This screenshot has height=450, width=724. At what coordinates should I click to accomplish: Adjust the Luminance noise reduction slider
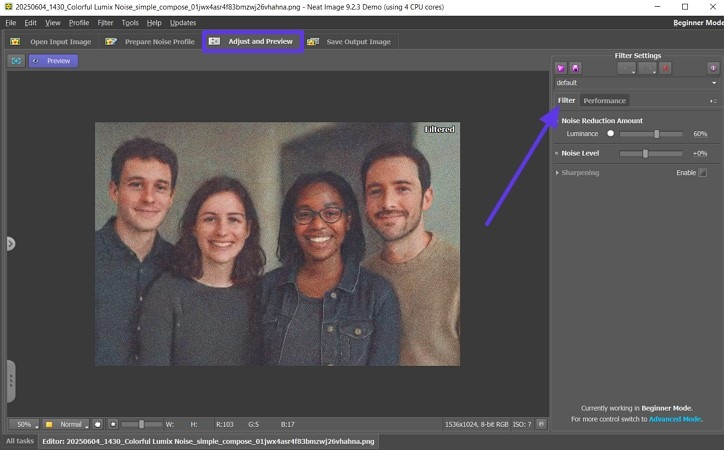[651, 134]
